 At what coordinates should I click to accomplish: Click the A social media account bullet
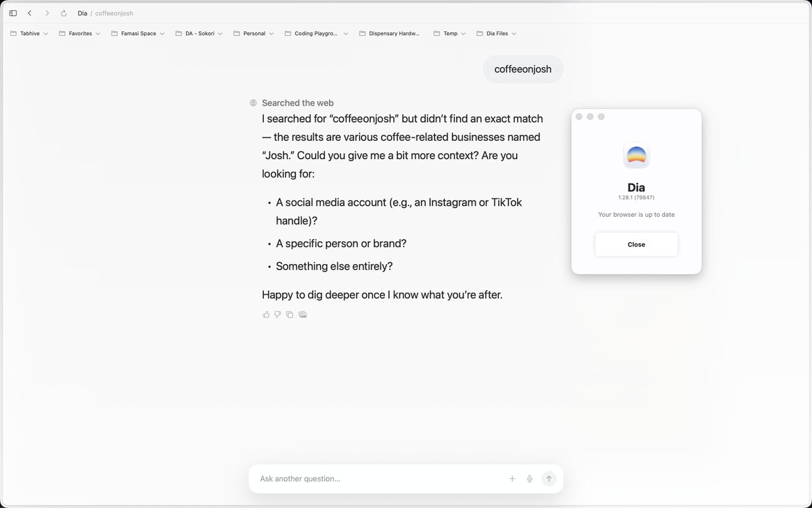(x=399, y=211)
